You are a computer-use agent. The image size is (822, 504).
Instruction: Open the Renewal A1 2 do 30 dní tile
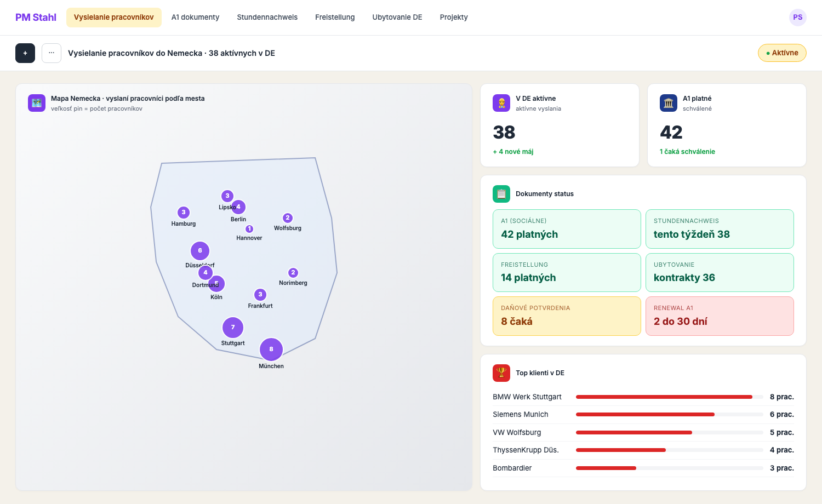(x=720, y=316)
